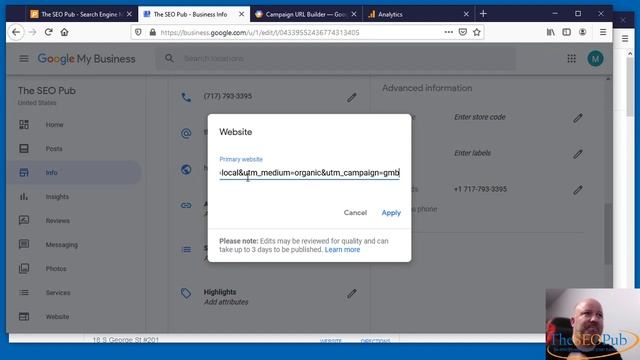
Task: Go back with the browser back arrow
Action: click(x=16, y=32)
